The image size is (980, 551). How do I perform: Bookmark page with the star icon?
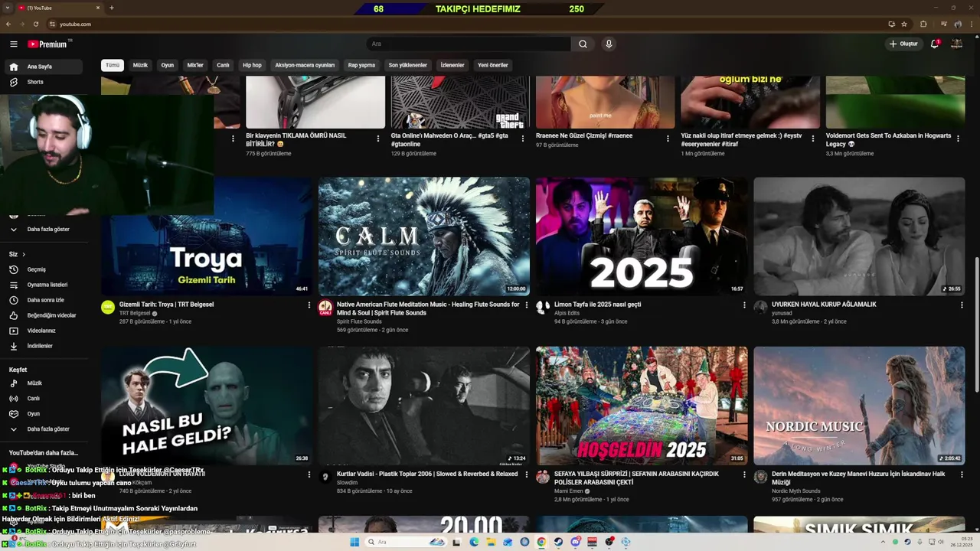point(903,24)
